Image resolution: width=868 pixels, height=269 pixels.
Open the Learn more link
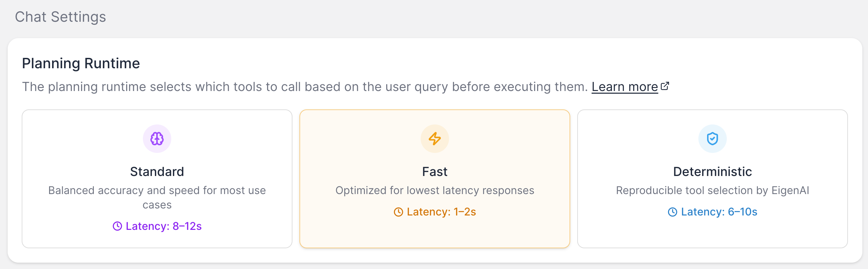coord(625,87)
